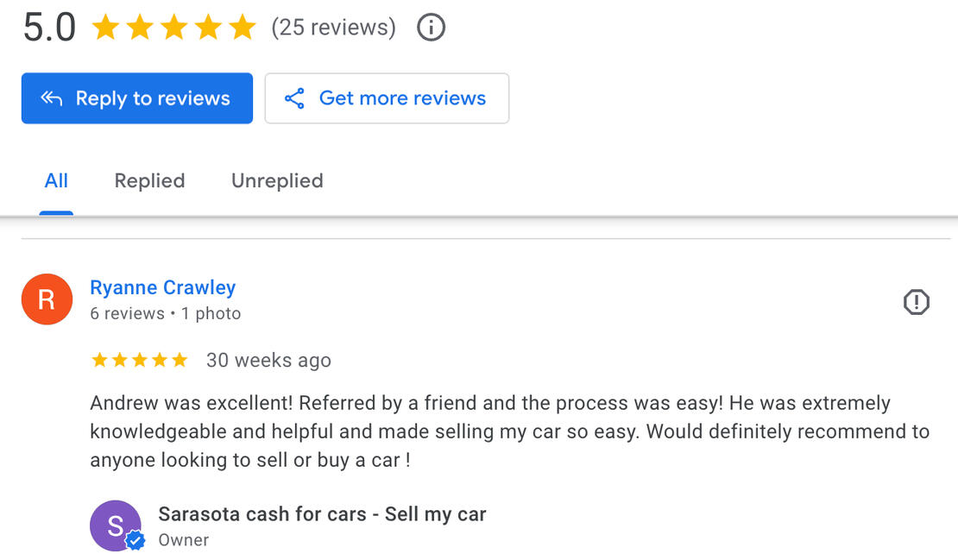
Task: Click the share icon in Get more reviews
Action: tap(295, 98)
